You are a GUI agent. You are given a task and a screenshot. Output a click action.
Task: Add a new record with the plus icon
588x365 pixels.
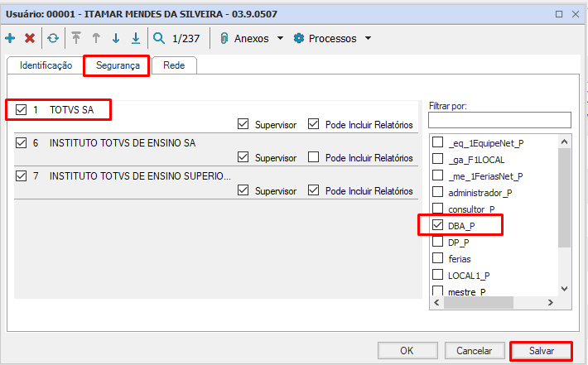pos(10,38)
